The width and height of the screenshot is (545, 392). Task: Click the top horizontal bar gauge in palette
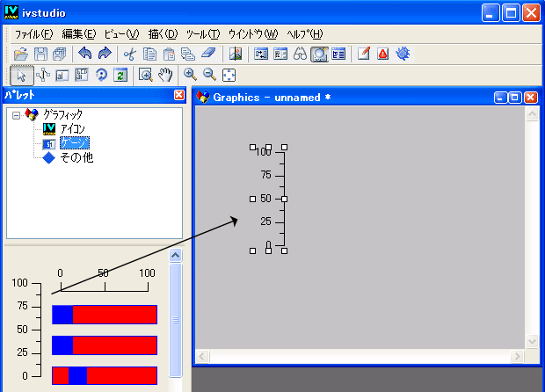pyautogui.click(x=104, y=314)
